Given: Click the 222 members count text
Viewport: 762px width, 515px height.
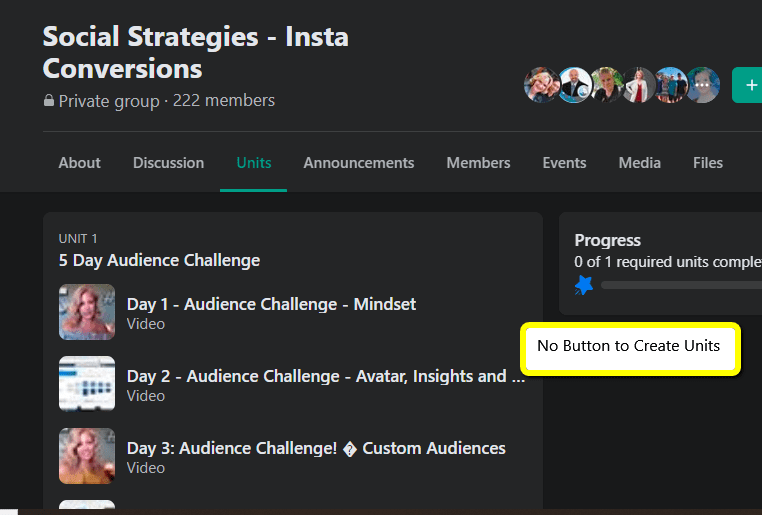Looking at the screenshot, I should [224, 101].
